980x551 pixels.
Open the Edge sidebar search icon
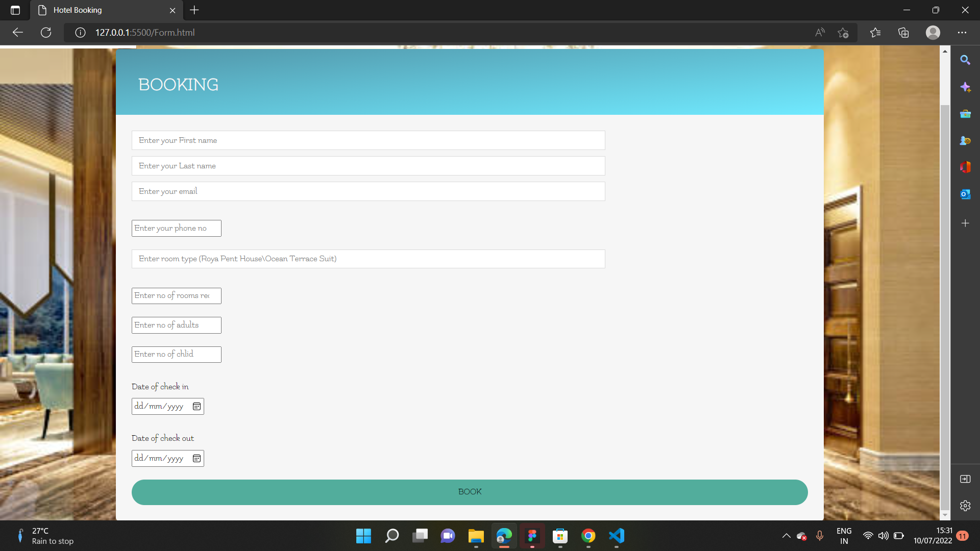(x=965, y=60)
